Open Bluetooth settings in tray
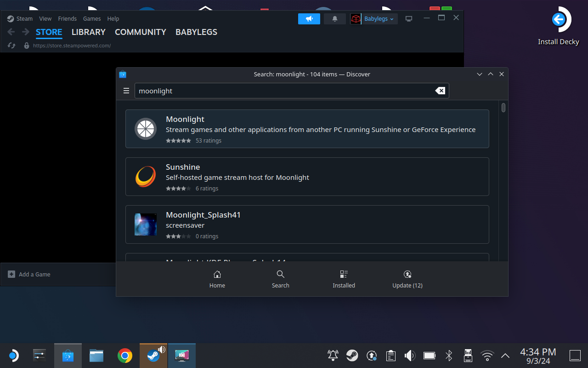588x368 pixels. coord(449,356)
